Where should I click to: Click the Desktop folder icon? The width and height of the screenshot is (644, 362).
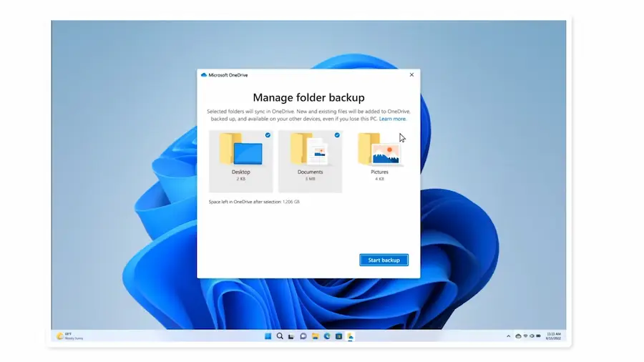(240, 149)
